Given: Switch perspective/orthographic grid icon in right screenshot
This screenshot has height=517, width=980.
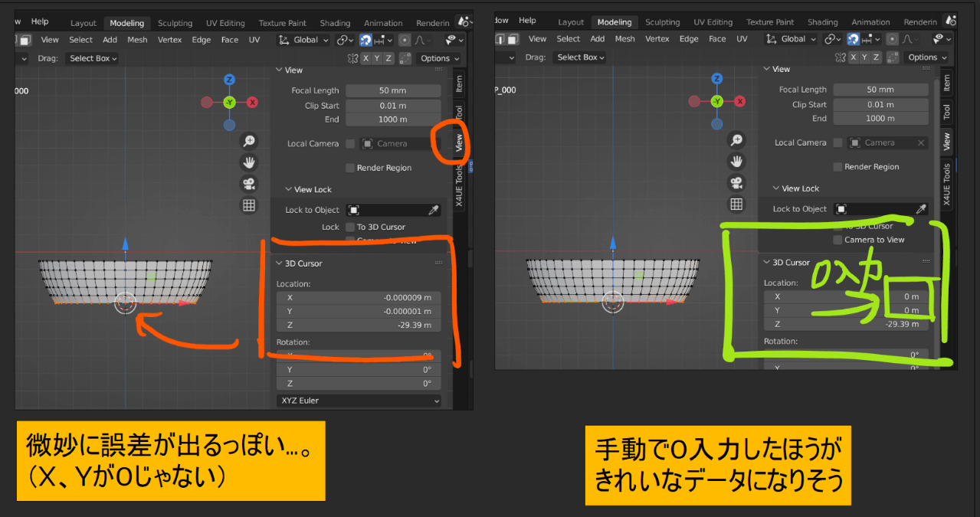Looking at the screenshot, I should pos(736,204).
